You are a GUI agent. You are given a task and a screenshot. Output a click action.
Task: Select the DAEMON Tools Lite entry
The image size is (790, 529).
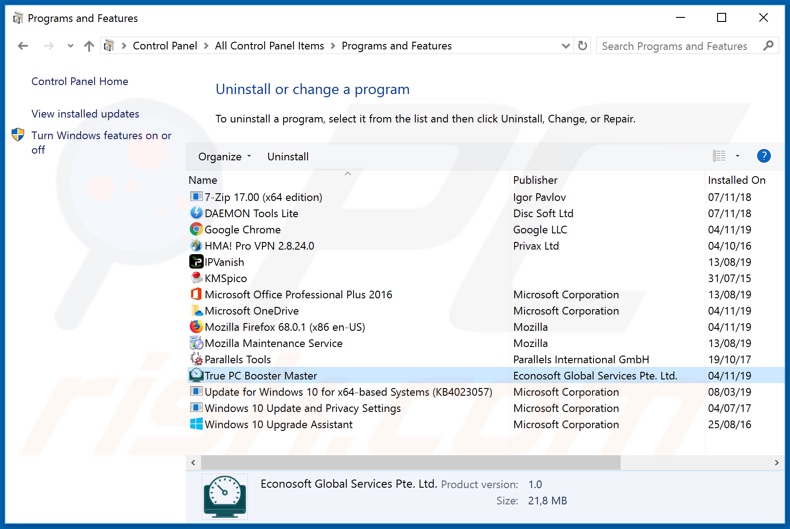[x=486, y=213]
